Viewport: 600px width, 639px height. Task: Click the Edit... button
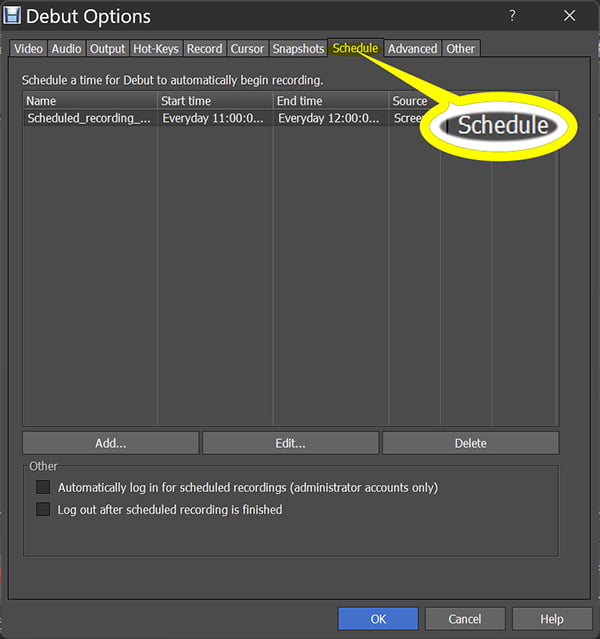tap(291, 443)
